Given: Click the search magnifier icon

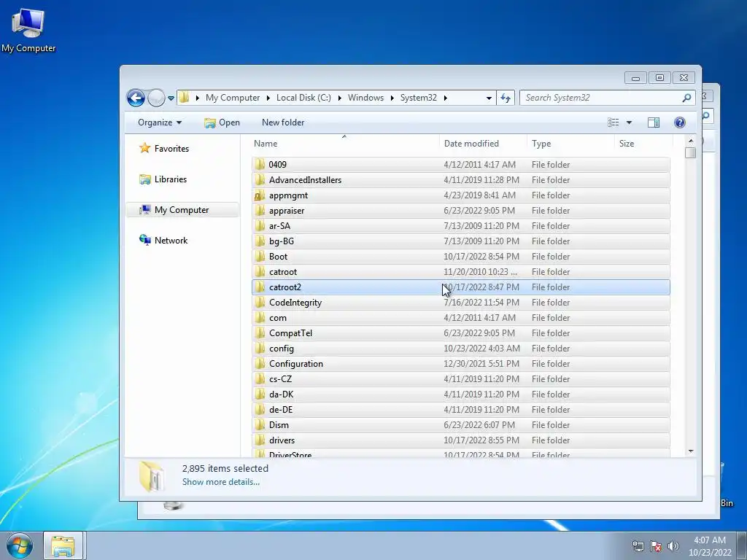Looking at the screenshot, I should click(686, 98).
